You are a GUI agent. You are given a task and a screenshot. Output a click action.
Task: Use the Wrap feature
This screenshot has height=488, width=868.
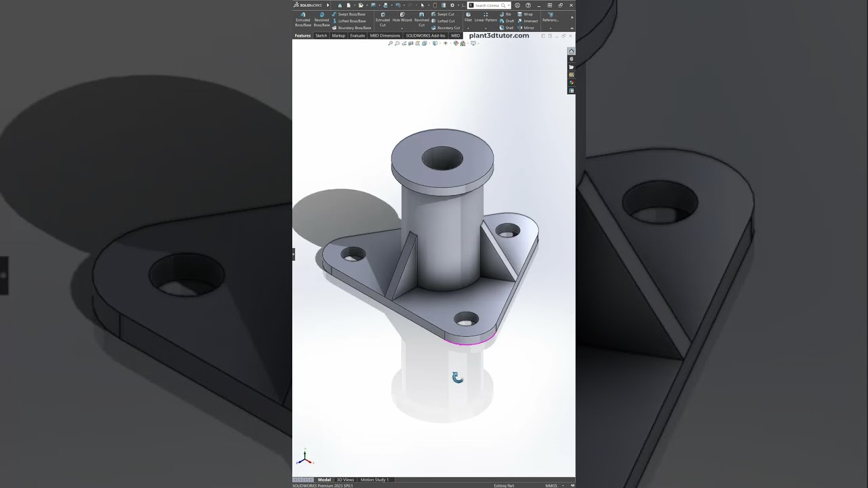(x=525, y=14)
